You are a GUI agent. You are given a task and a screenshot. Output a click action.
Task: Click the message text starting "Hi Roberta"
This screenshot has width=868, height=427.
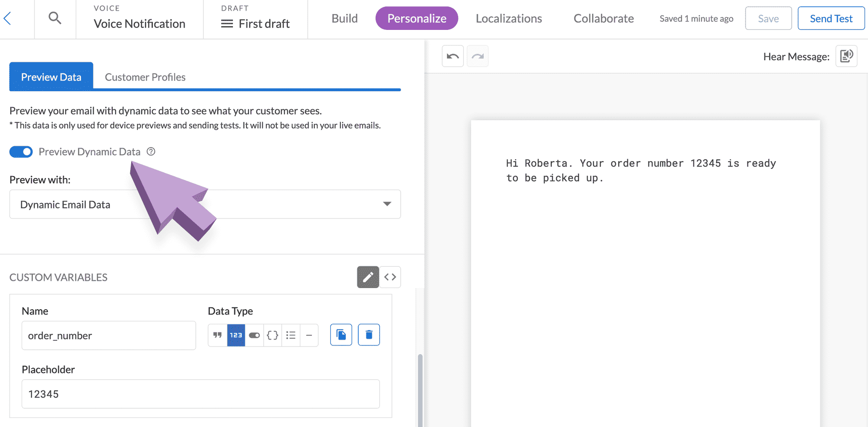pos(641,170)
